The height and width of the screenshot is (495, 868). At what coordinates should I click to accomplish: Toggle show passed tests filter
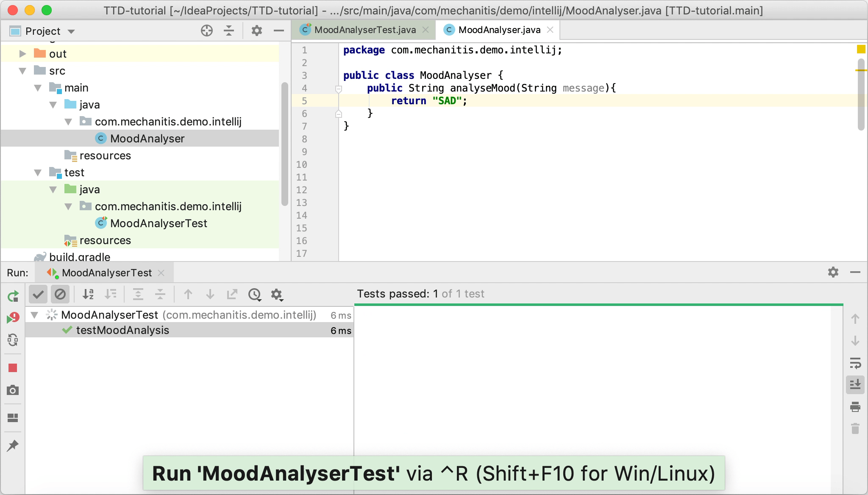tap(38, 294)
